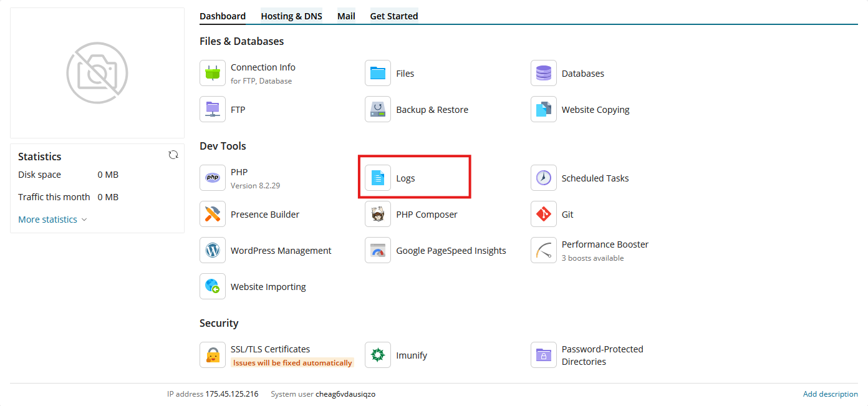Open the Git icon
The height and width of the screenshot is (406, 868).
pos(544,214)
